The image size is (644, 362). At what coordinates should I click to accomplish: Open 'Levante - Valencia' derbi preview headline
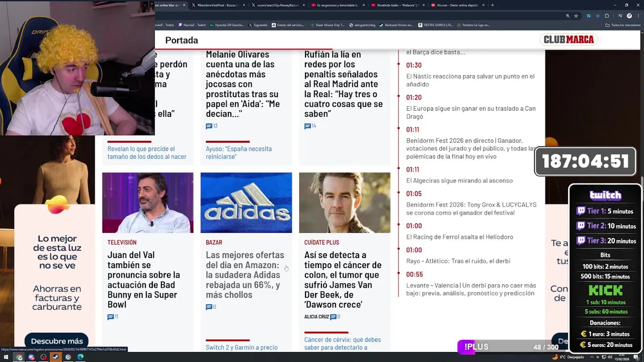(x=471, y=289)
